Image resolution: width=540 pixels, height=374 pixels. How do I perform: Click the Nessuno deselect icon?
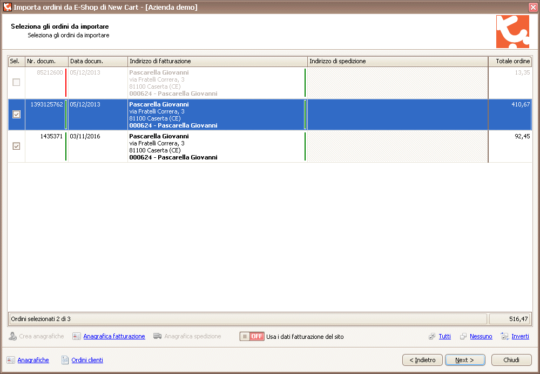[x=464, y=336]
